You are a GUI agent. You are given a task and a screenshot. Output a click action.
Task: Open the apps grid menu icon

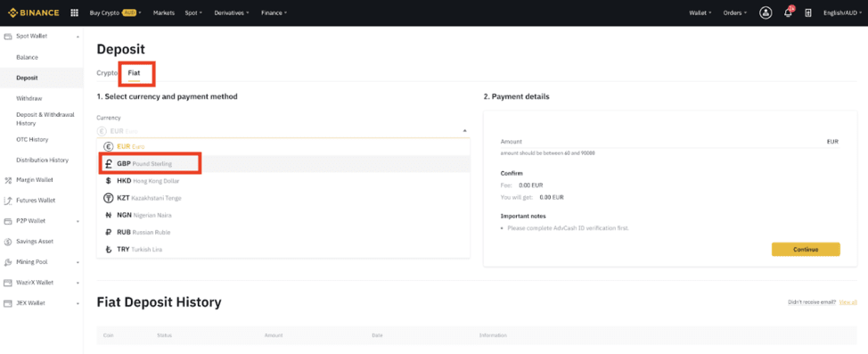point(74,12)
